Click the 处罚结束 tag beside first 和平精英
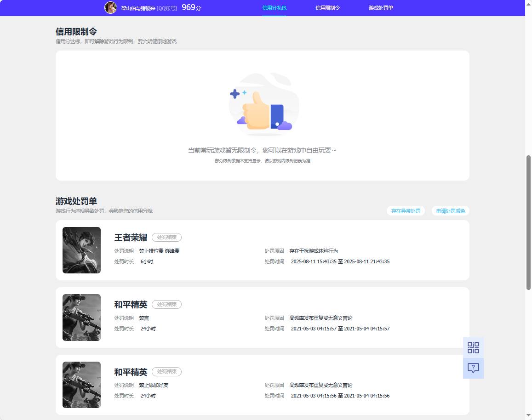This screenshot has width=532, height=420. tap(166, 304)
